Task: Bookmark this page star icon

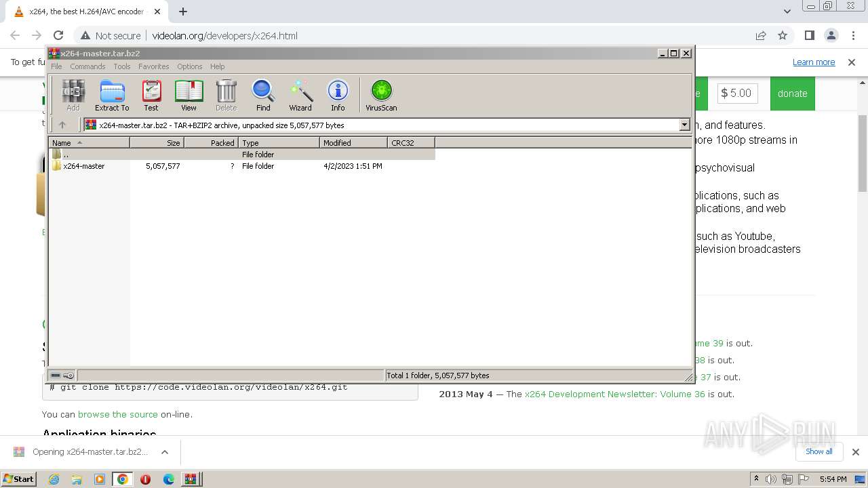Action: coord(783,35)
